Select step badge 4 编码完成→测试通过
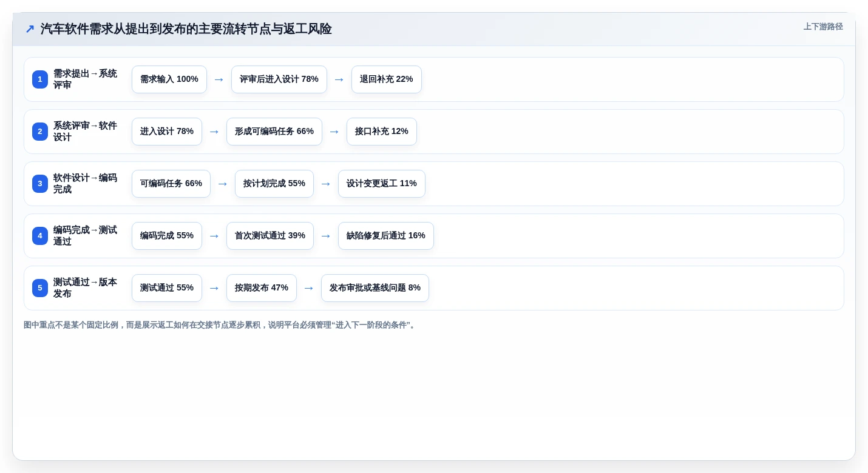Image resolution: width=868 pixels, height=473 pixels. pyautogui.click(x=40, y=236)
